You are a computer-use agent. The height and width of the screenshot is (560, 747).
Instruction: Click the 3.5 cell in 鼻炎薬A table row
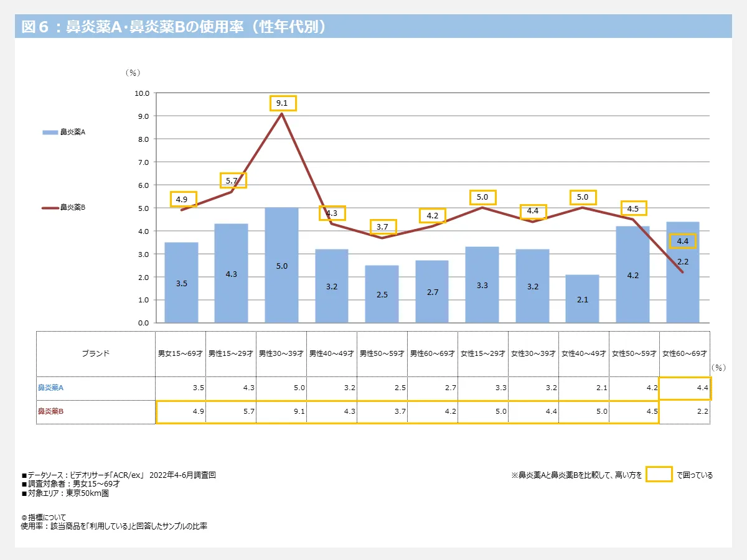tap(180, 388)
